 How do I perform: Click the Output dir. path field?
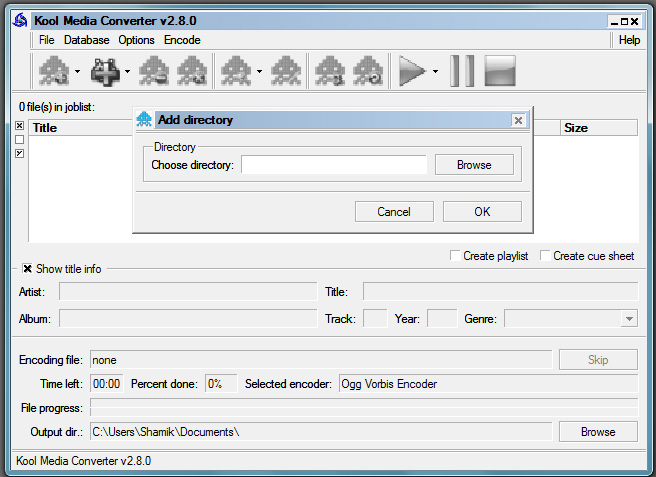coord(321,432)
